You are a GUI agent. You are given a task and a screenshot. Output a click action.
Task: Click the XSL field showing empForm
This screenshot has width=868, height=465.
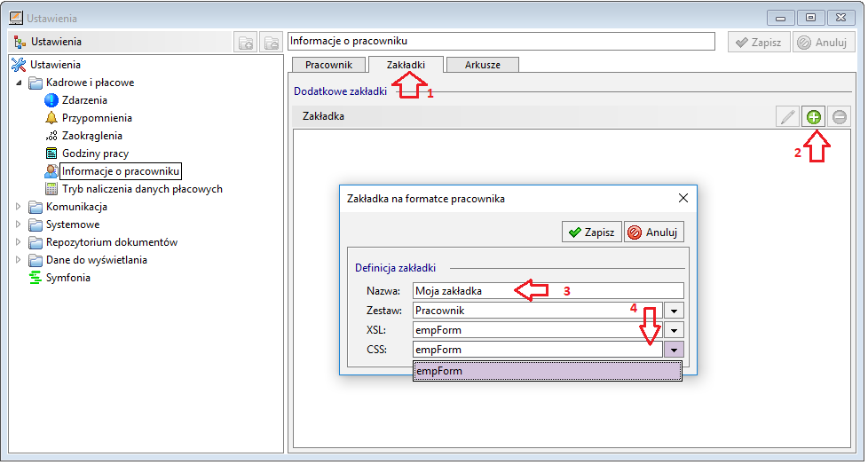[x=537, y=330]
